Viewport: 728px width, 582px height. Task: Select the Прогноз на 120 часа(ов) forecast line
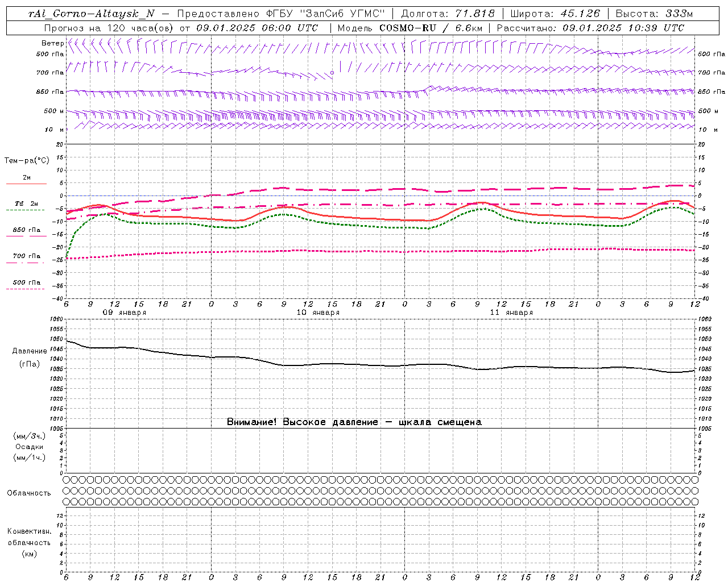pos(181,28)
